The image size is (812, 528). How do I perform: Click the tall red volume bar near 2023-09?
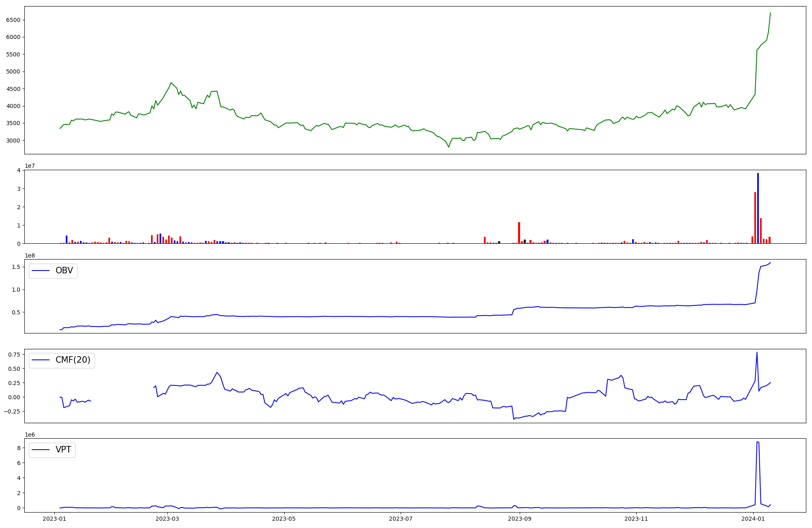point(519,232)
